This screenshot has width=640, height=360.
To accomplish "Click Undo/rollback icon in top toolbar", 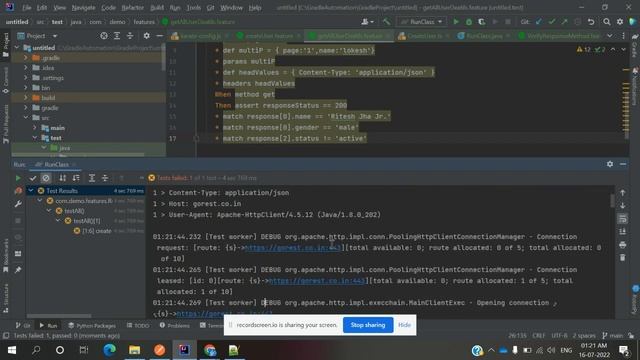I will (591, 22).
